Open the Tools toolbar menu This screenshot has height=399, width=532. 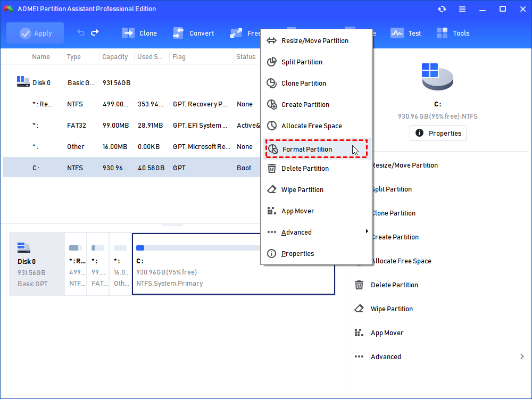(x=453, y=33)
